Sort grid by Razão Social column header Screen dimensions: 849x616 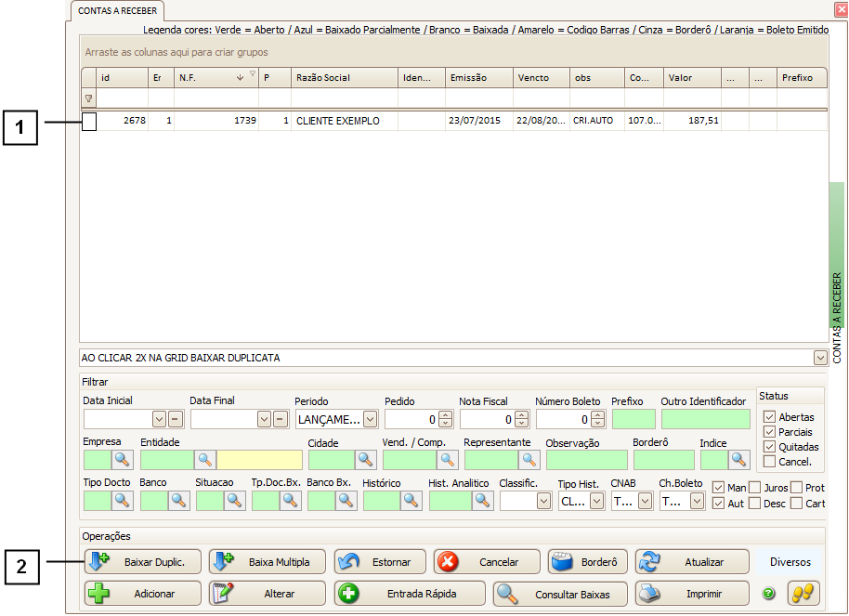click(x=344, y=78)
